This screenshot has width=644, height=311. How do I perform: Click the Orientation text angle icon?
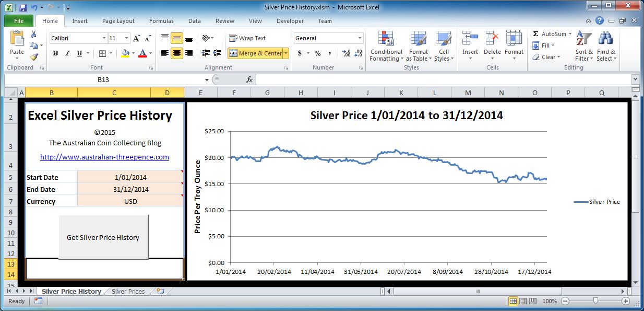click(x=206, y=38)
